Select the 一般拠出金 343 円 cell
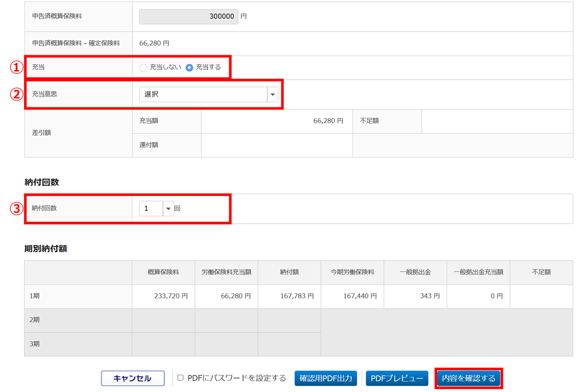This screenshot has width=588, height=392. tap(415, 296)
